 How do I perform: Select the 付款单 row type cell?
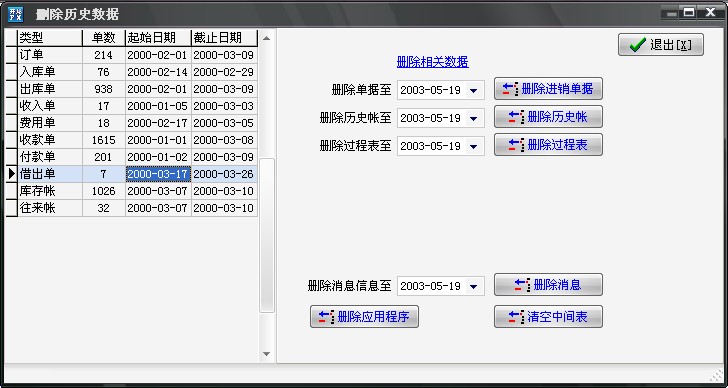tap(50, 157)
